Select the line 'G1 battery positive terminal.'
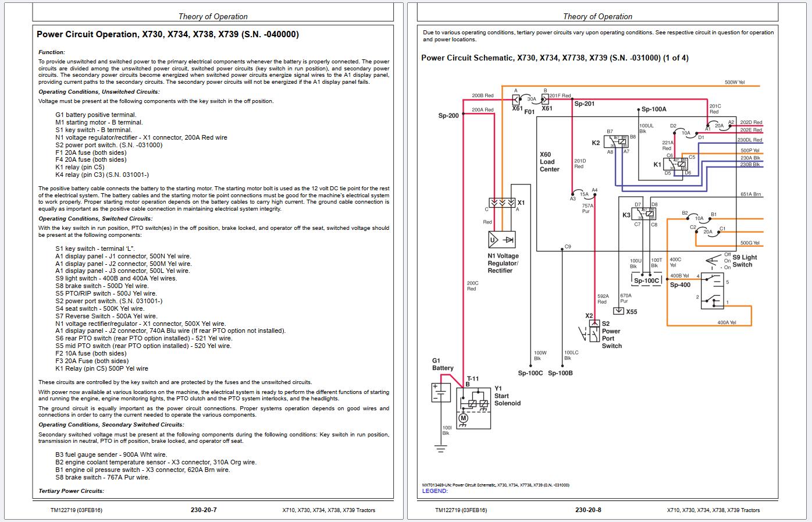The image size is (812, 522). point(96,115)
